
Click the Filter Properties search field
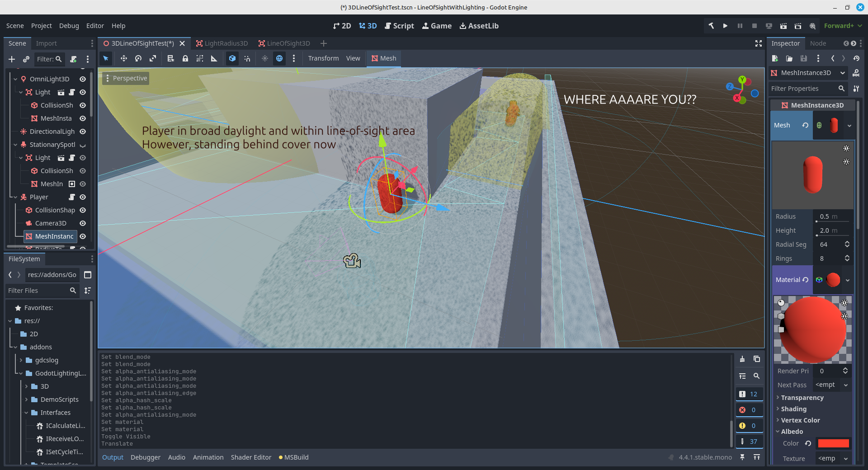pyautogui.click(x=808, y=89)
